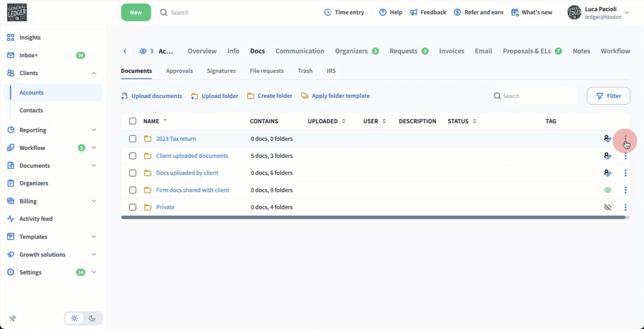This screenshot has width=644, height=329.
Task: Click the pin icon in the sidebar bottom
Action: coord(13,319)
